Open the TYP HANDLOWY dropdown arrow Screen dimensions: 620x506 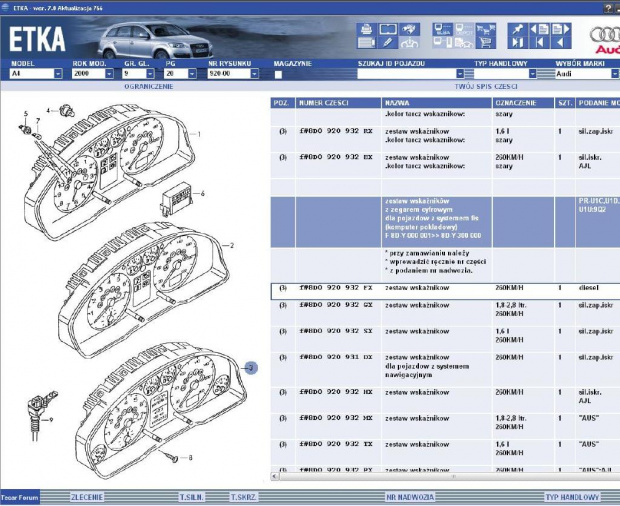(533, 74)
